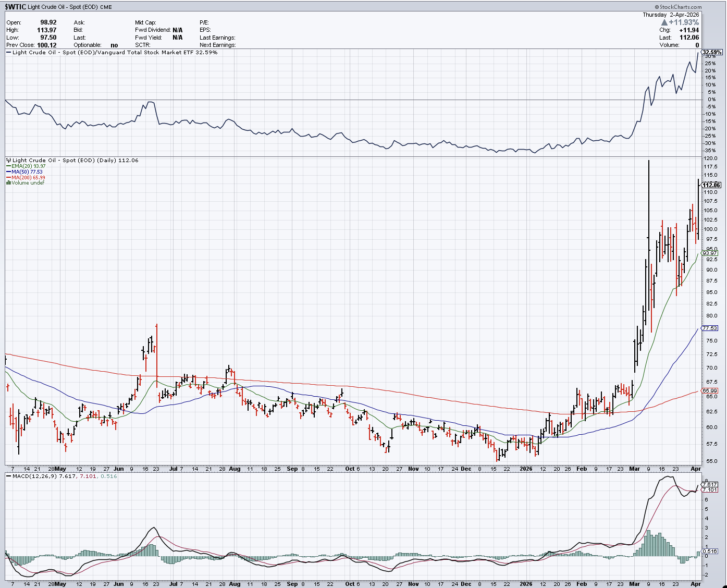Click the 77.53 MA(50) value tag
Image resolution: width=727 pixels, height=588 pixels.
pos(710,328)
